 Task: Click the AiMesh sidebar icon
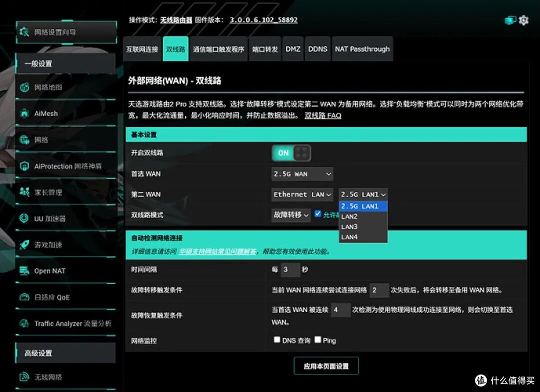24,113
